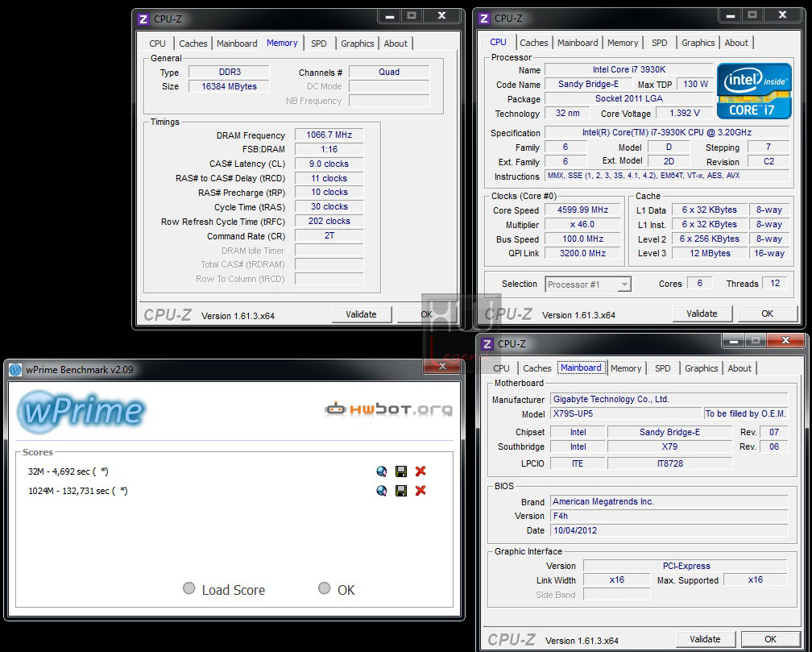Click OK in the Mainboard window
812x652 pixels.
pos(771,639)
